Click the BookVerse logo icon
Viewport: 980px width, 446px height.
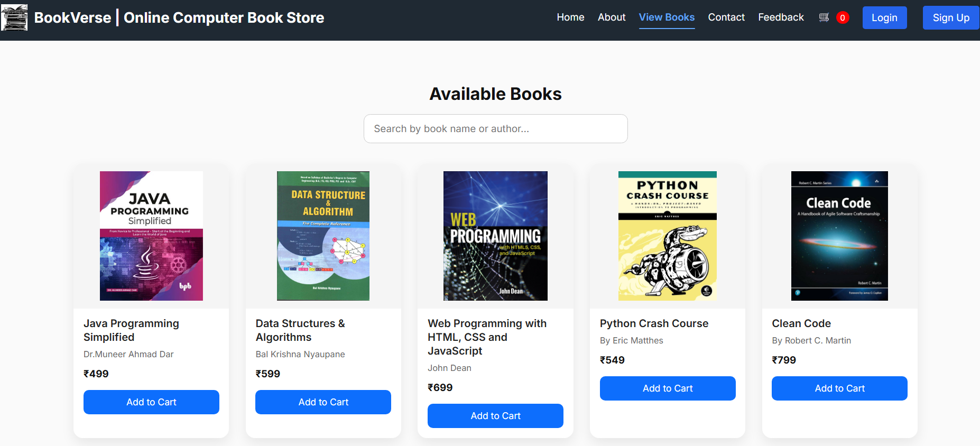14,17
